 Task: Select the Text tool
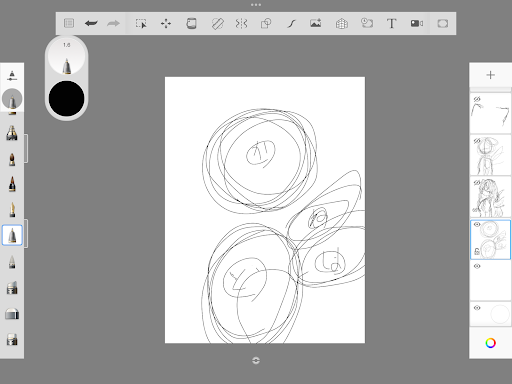tap(392, 24)
